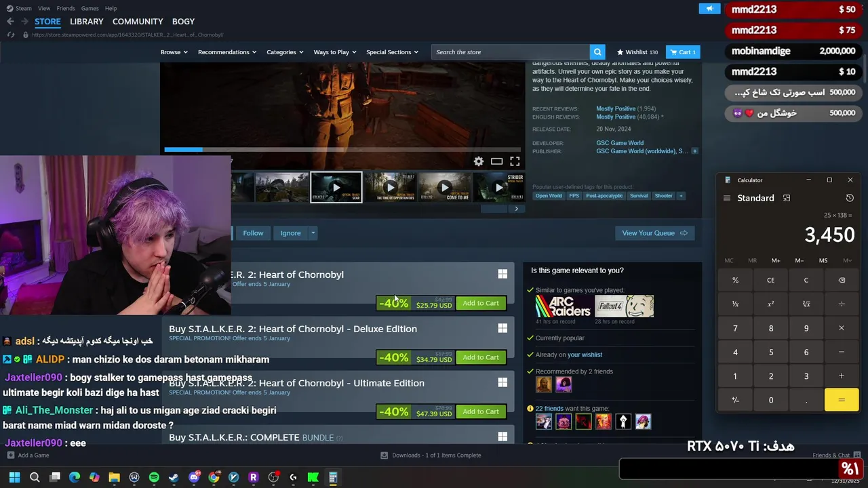Viewport: 868px width, 488px height.
Task: Open Spotify from the taskbar
Action: coord(154,478)
